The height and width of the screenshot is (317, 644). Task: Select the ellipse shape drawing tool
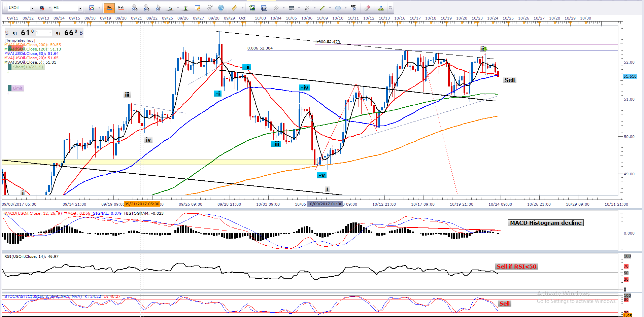[x=338, y=8]
